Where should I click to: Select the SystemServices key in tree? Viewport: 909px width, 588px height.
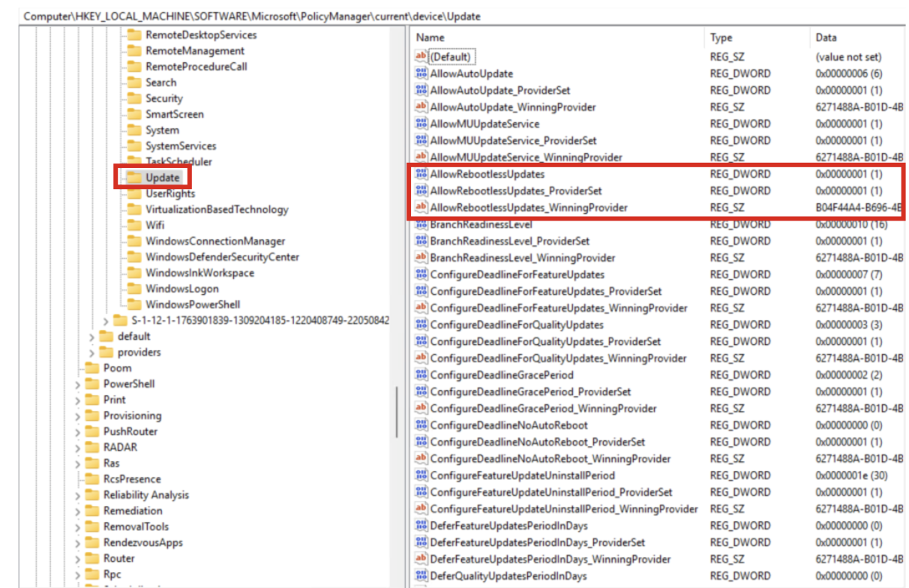[x=181, y=145]
